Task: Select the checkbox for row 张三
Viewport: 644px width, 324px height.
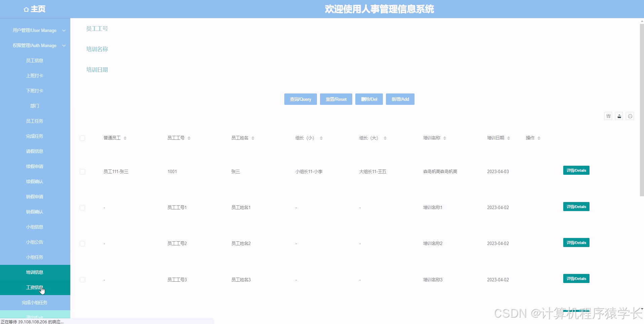Action: (x=82, y=171)
